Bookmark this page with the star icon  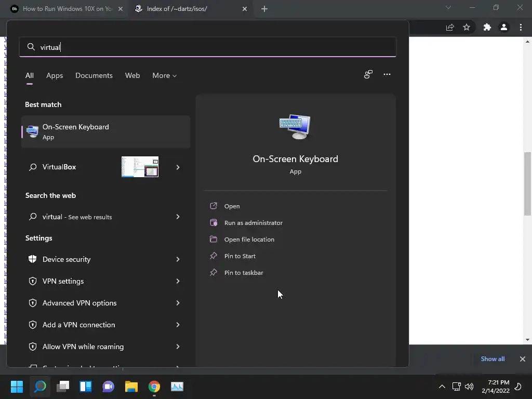click(x=467, y=27)
